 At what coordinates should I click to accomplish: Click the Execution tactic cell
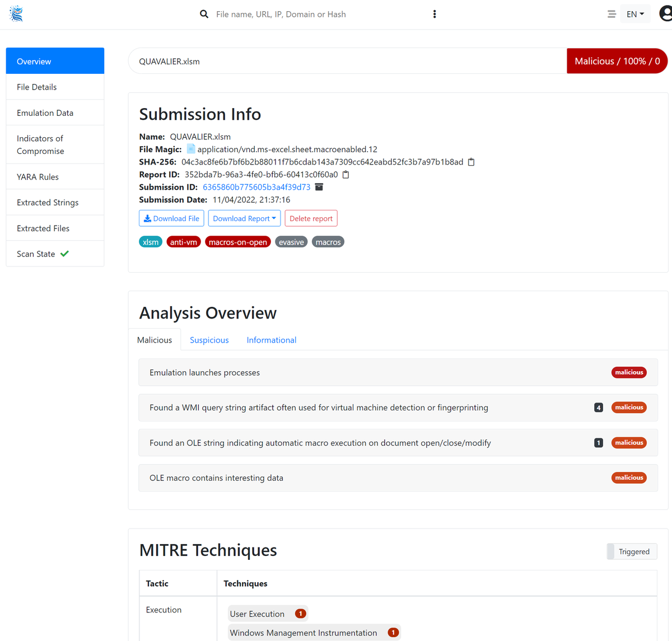(x=178, y=619)
